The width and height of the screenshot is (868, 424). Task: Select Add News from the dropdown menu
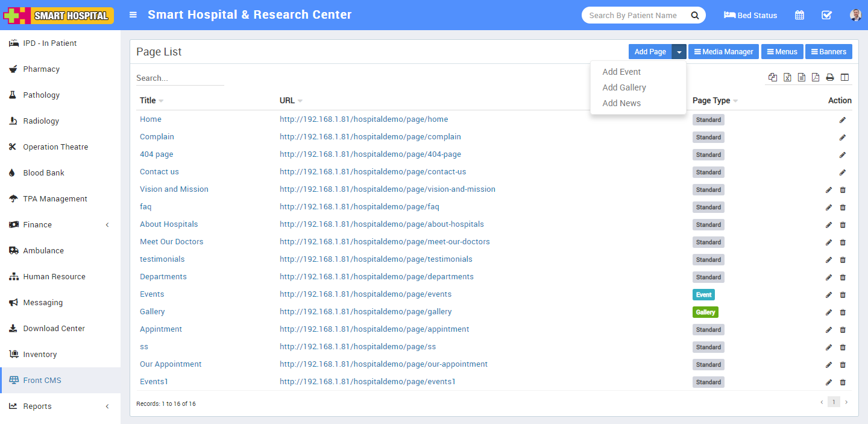[x=621, y=103]
